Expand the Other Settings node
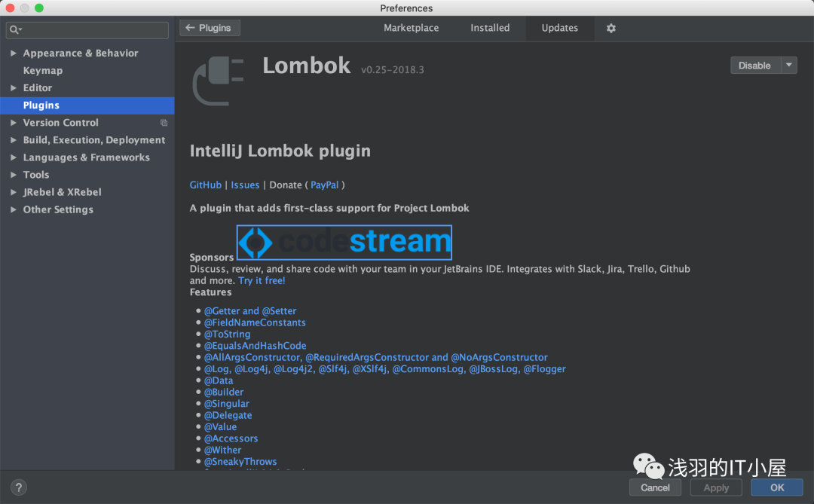The image size is (814, 504). tap(14, 209)
